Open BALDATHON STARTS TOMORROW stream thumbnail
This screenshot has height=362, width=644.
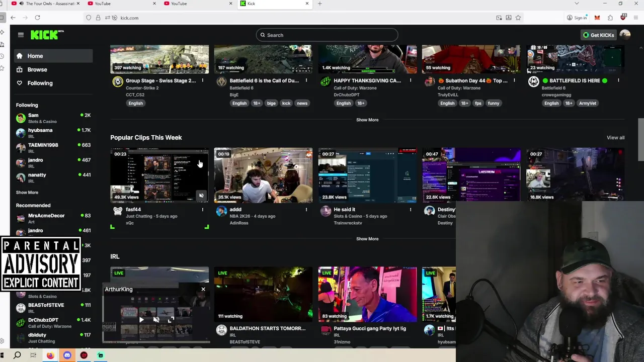pos(263,294)
